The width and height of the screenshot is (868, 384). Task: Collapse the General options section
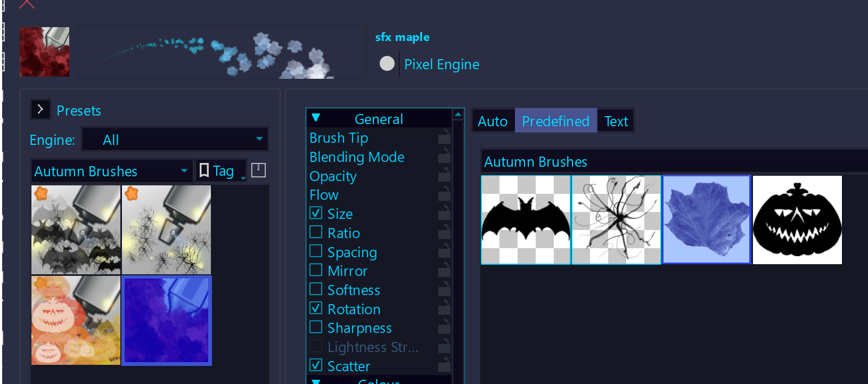pos(316,118)
